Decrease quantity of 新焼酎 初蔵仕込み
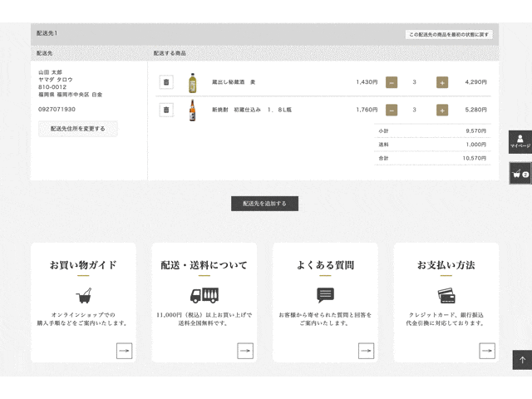The height and width of the screenshot is (399, 532). 392,110
